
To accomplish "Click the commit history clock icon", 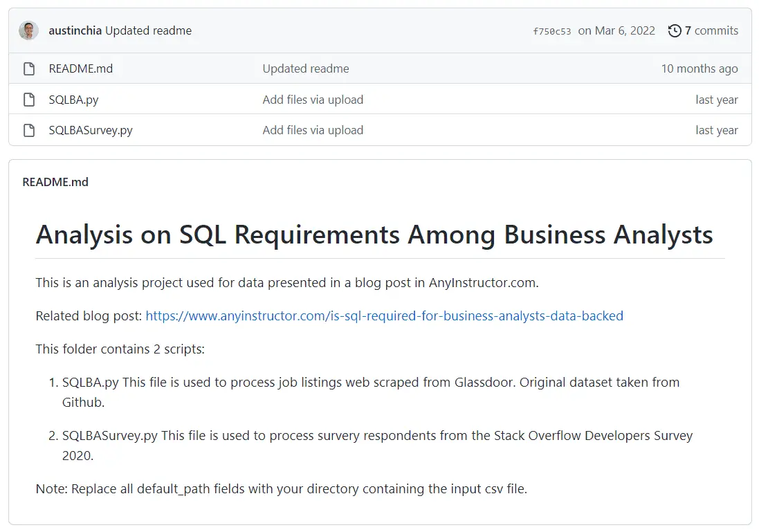I will pyautogui.click(x=675, y=30).
